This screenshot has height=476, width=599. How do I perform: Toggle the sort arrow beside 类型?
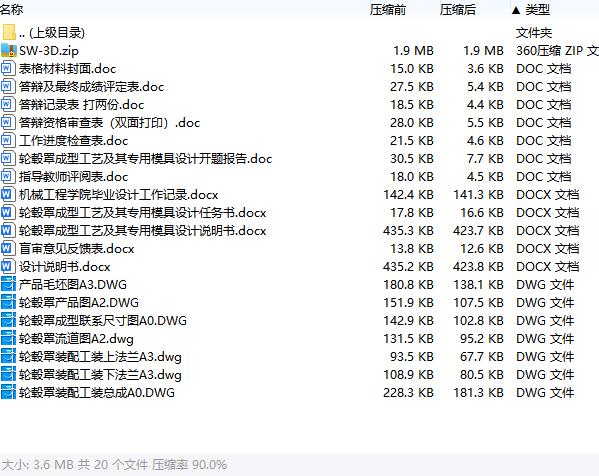(516, 10)
